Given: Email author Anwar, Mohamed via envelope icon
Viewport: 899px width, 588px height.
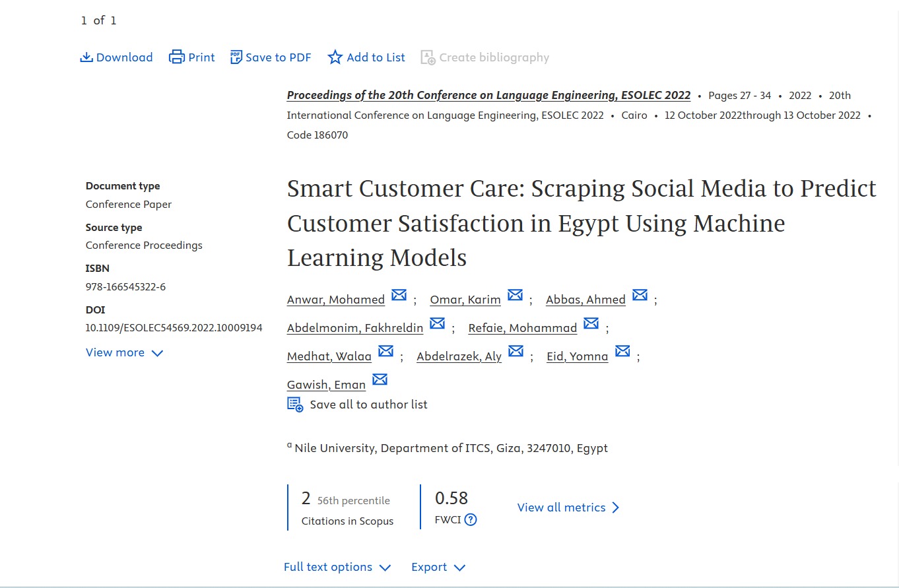Looking at the screenshot, I should pos(399,295).
